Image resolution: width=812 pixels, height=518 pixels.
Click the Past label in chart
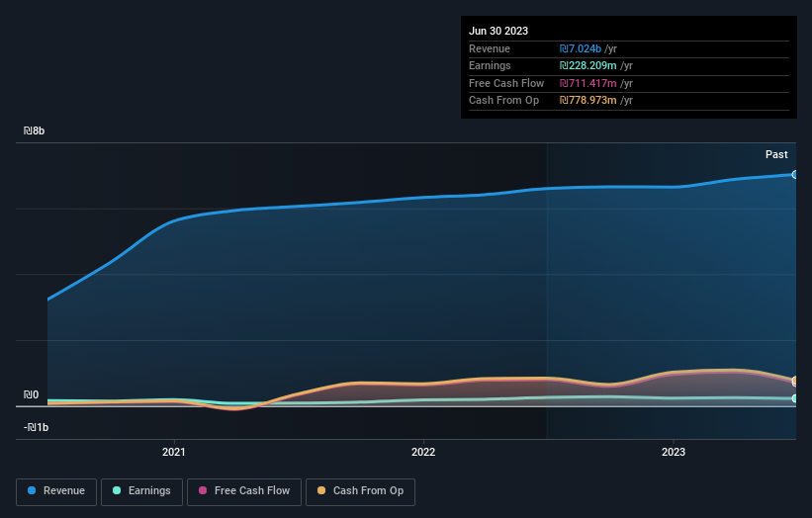click(x=776, y=154)
